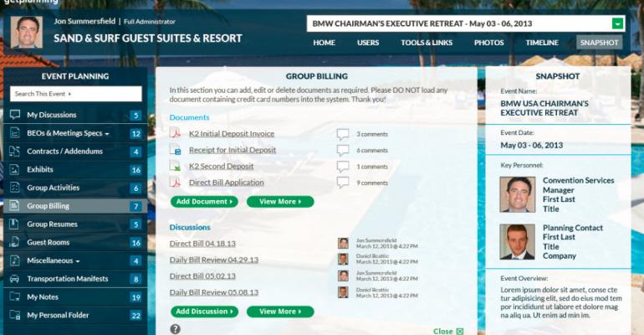This screenshot has width=644, height=335.
Task: Click the Exhibits count badge 16
Action: coord(136,170)
